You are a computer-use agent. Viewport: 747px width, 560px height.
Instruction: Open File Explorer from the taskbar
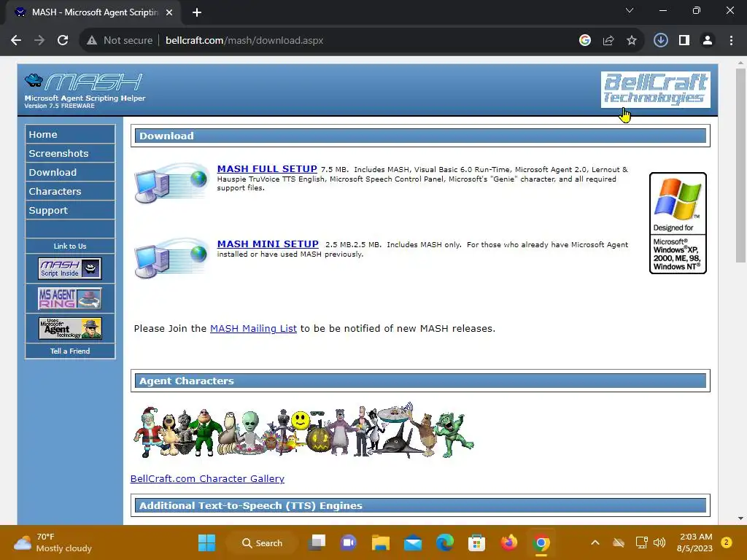pos(381,542)
